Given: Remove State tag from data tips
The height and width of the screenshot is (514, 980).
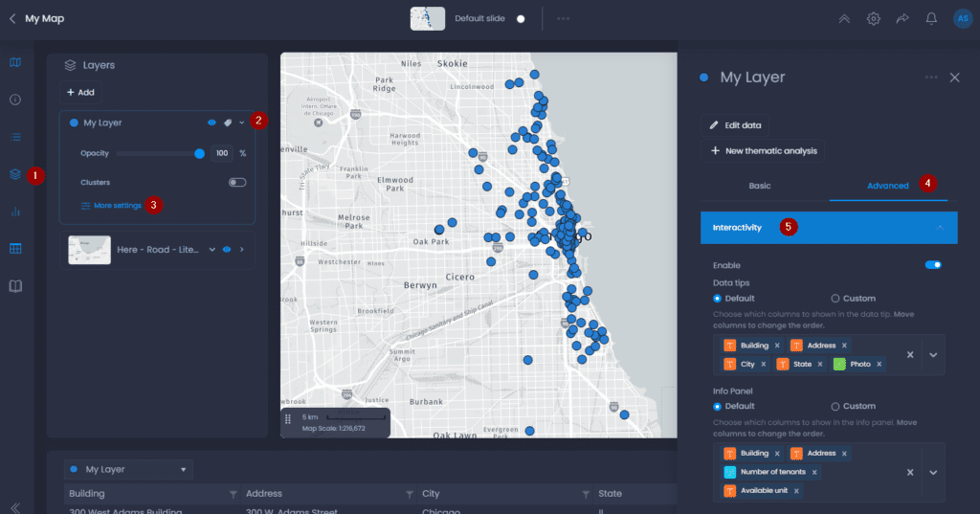Looking at the screenshot, I should tap(820, 364).
